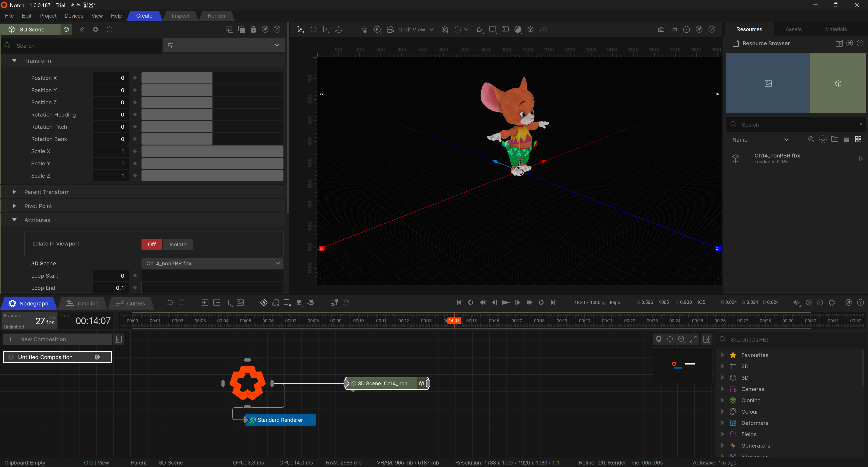
Task: Switch to the Timeline tab
Action: (83, 303)
